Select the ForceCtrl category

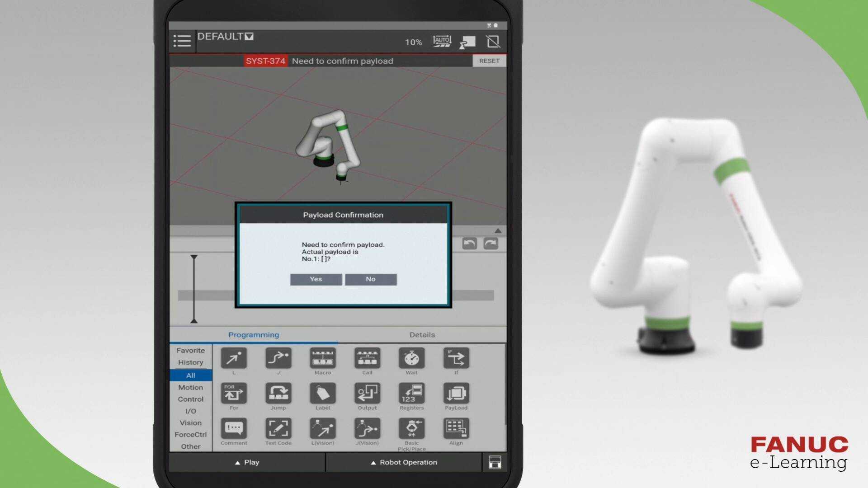coord(191,435)
